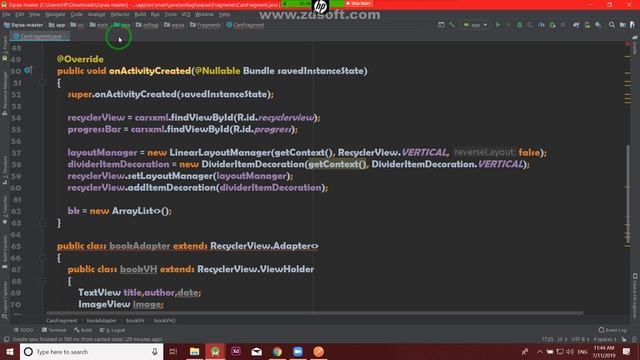Open the Logcat tool window

click(x=113, y=330)
